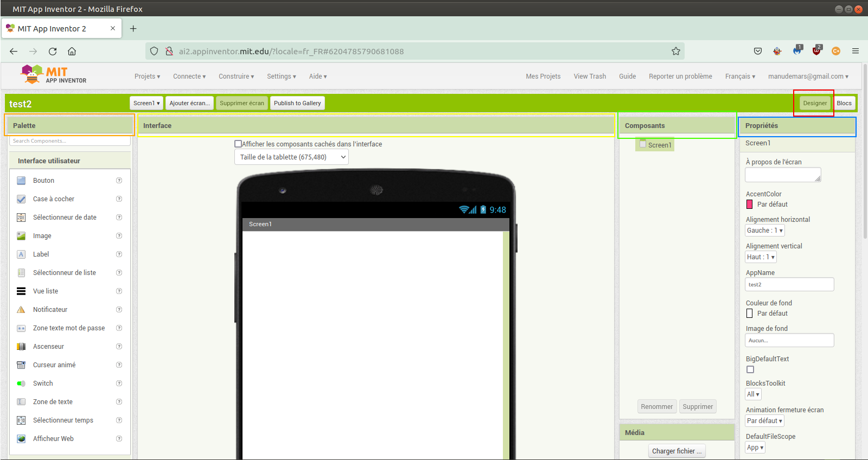Check Afficher les composants cachés dans l'interface
The width and height of the screenshot is (868, 460).
pos(238,144)
